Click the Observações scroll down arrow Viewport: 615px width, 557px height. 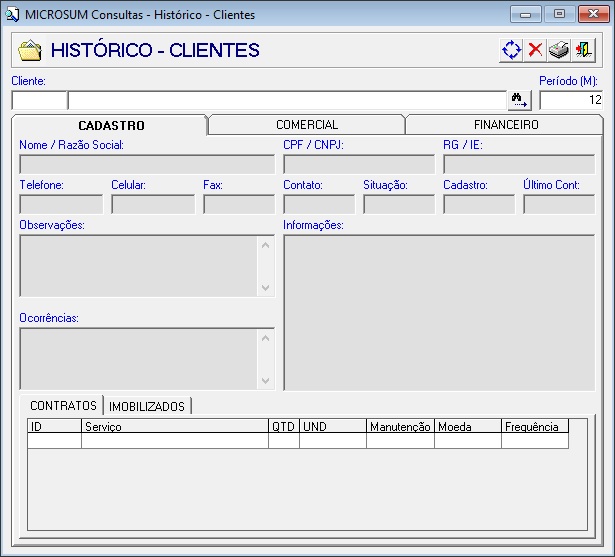(265, 288)
